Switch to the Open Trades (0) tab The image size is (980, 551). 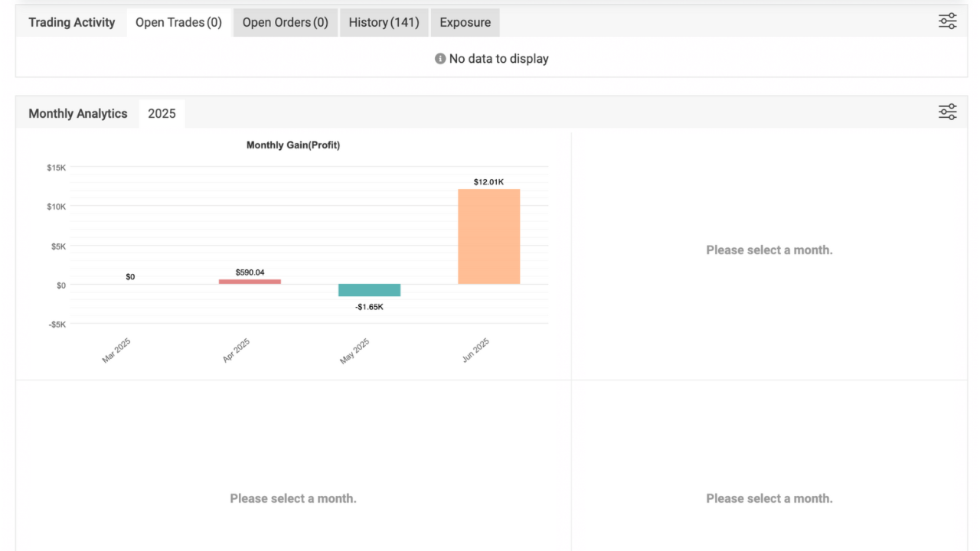pos(178,22)
